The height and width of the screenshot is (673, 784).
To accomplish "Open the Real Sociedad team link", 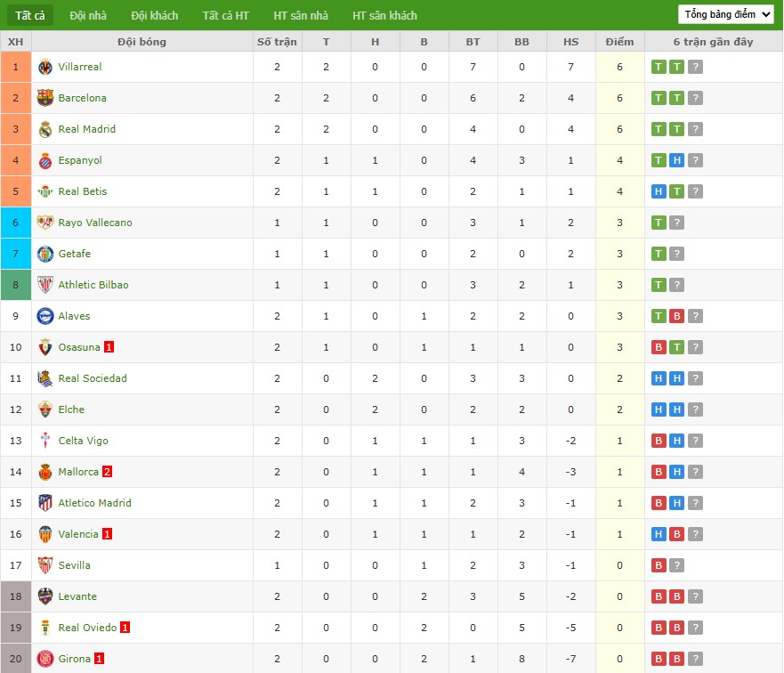I will (93, 378).
